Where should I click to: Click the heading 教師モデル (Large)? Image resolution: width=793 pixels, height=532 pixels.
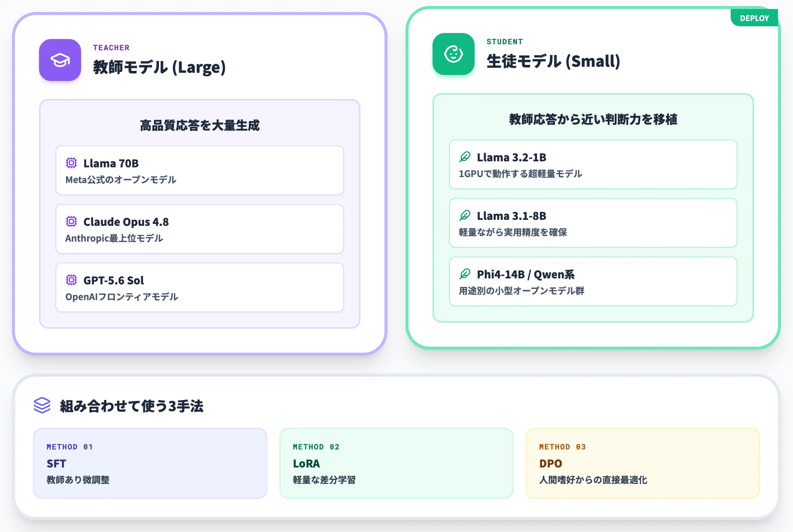coord(160,67)
